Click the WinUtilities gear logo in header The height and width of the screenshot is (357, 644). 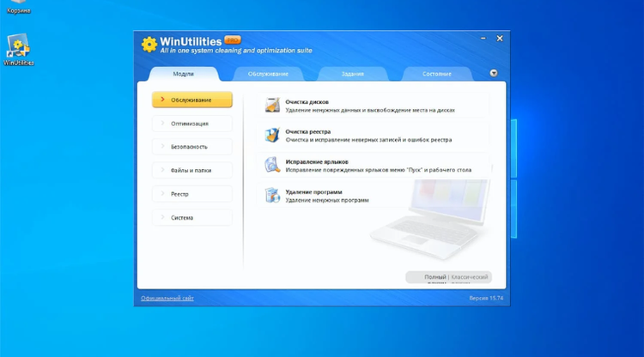(x=149, y=45)
